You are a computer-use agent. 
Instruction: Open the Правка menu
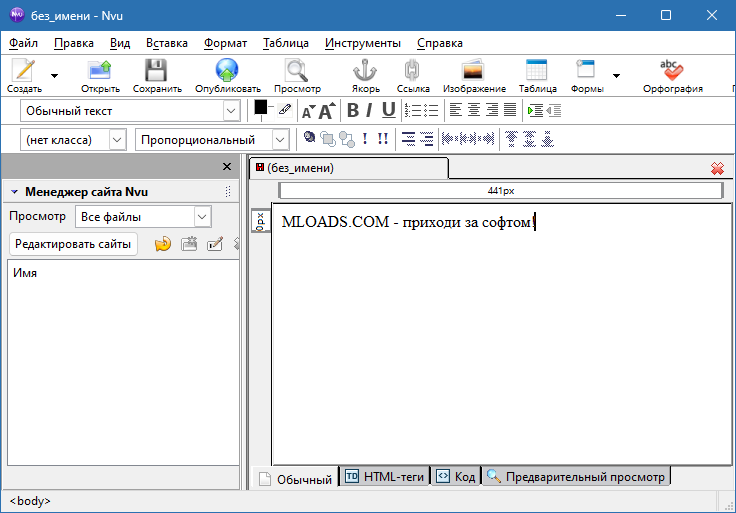pyautogui.click(x=74, y=43)
